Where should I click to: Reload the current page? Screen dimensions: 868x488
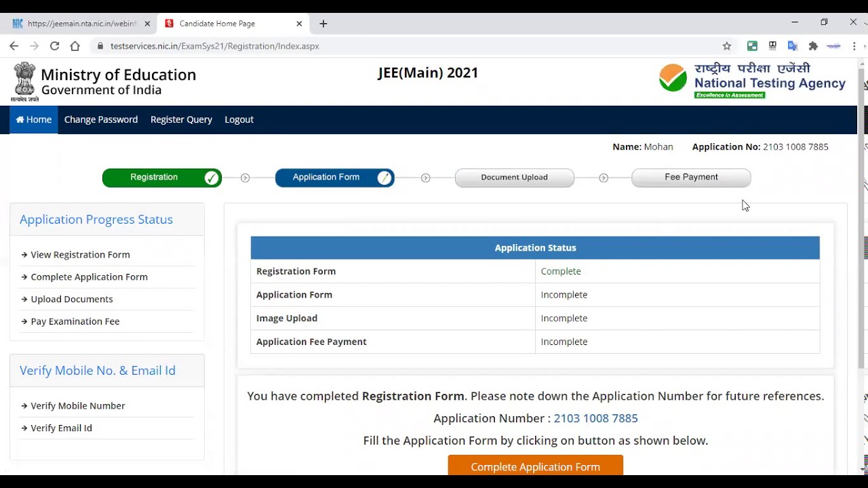coord(54,46)
